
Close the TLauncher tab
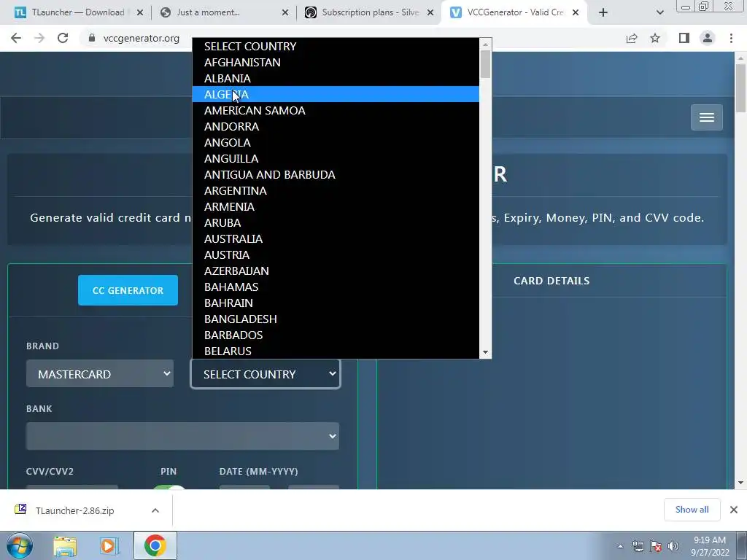[140, 13]
